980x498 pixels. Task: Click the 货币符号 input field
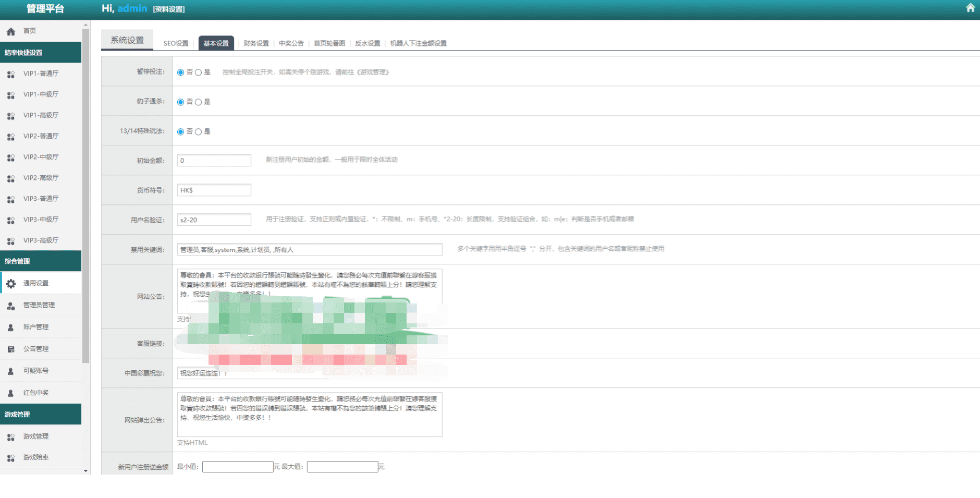214,190
